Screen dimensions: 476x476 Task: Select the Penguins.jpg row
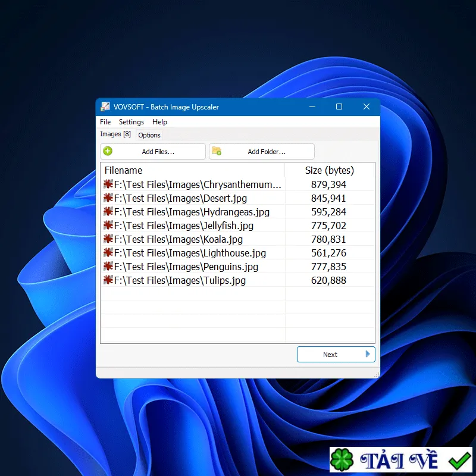click(237, 266)
